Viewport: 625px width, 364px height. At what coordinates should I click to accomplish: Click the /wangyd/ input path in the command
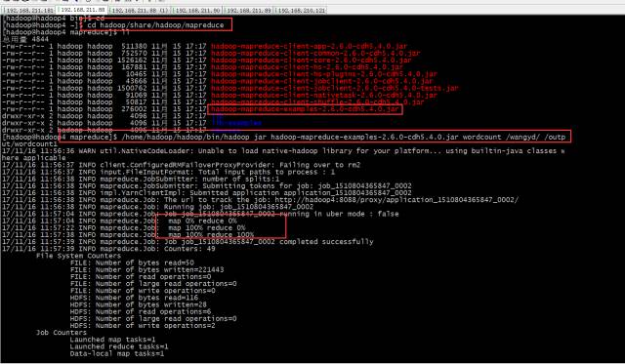[523, 137]
